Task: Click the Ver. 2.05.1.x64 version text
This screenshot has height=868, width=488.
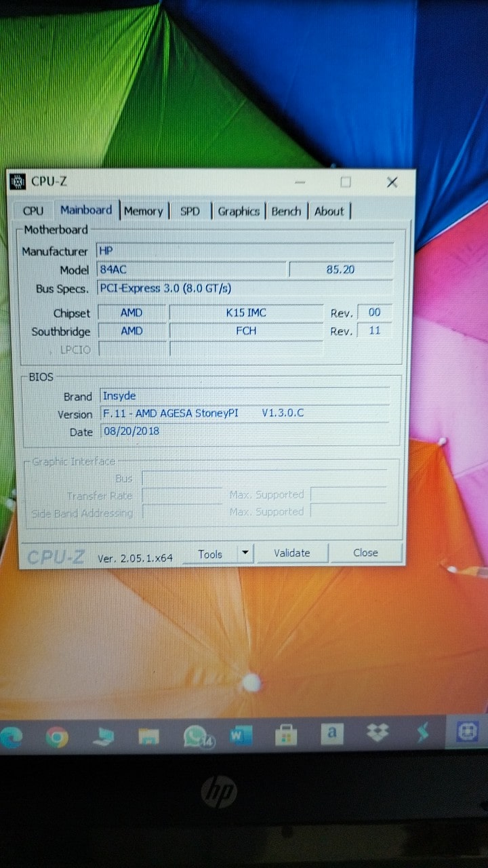Action: click(x=135, y=558)
